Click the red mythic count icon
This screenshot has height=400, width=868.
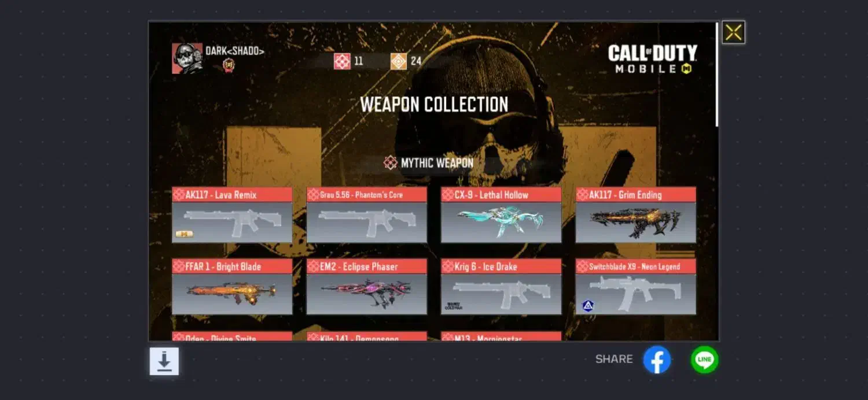342,61
